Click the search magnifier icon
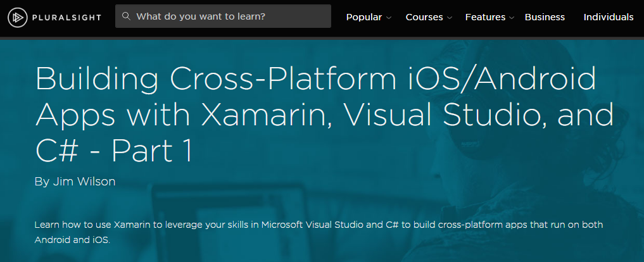The image size is (644, 262). click(x=127, y=16)
